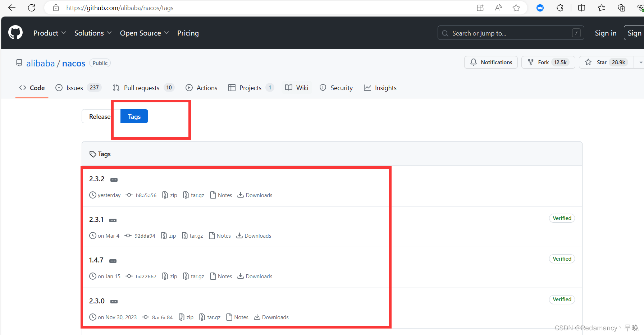Download zip for tag 2.3.1
Image resolution: width=644 pixels, height=335 pixels.
(x=169, y=236)
